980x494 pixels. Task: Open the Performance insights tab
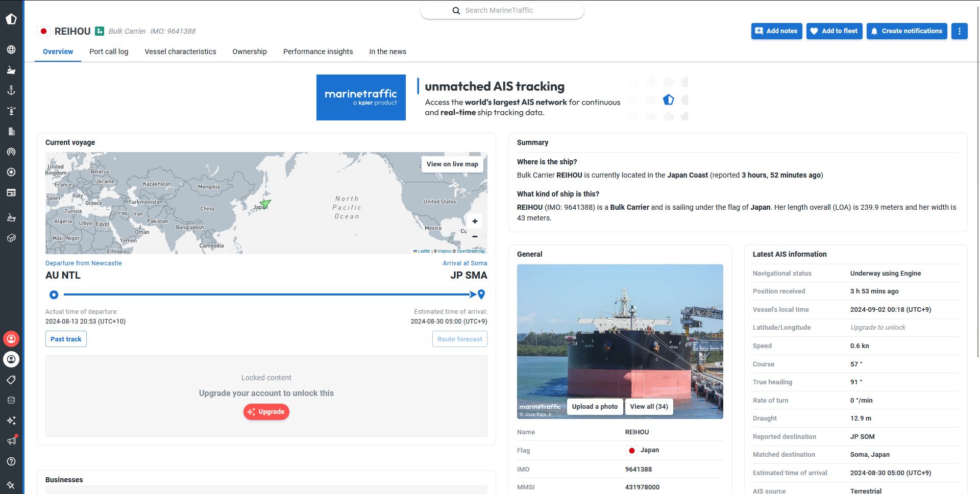(318, 52)
